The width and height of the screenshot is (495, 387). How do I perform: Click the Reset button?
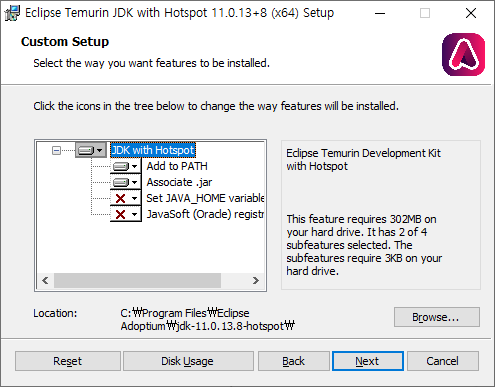pos(68,361)
